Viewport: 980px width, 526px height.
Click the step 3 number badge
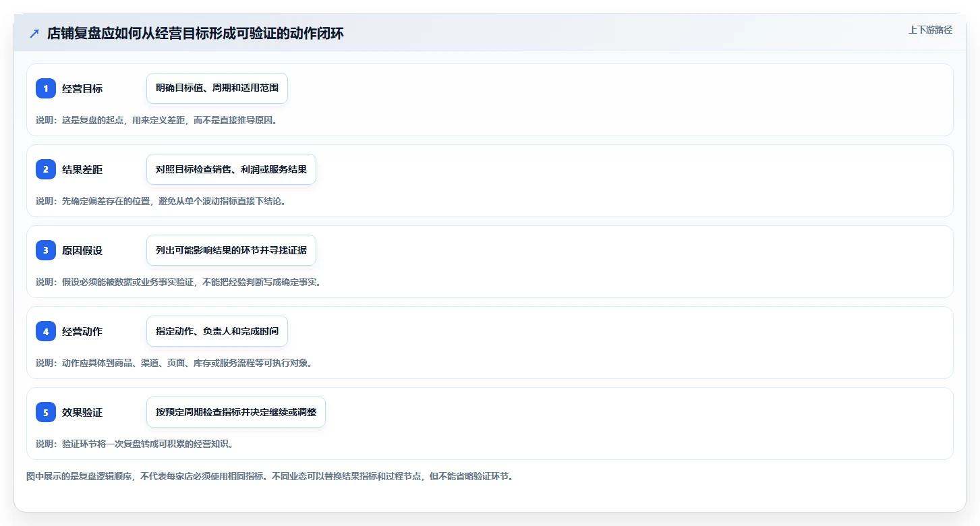[x=46, y=250]
